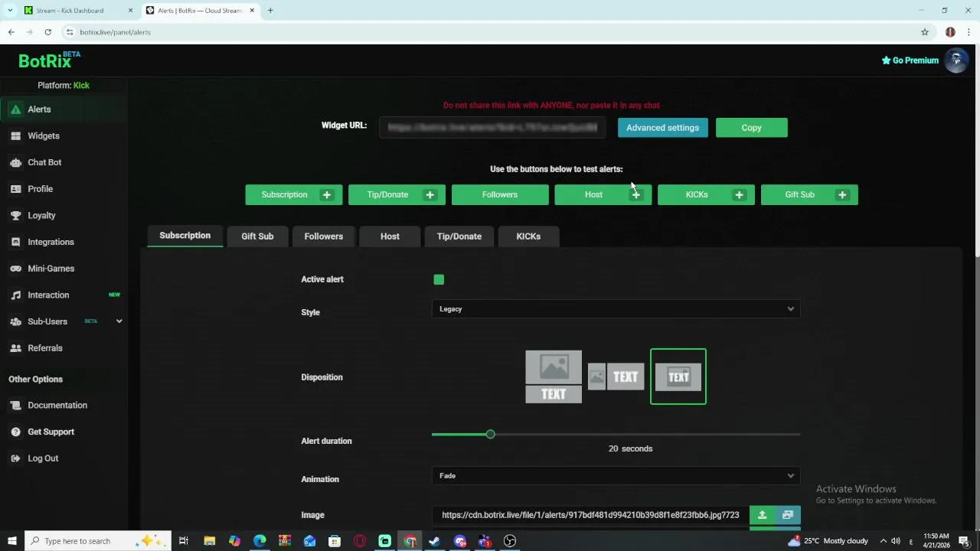Switch to the Followers settings tab
The width and height of the screenshot is (980, 551).
323,236
